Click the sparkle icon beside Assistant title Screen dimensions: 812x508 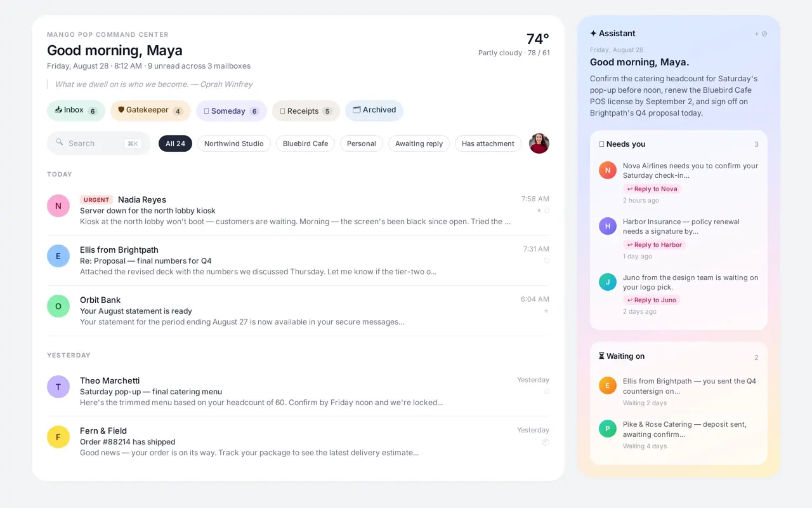click(593, 33)
